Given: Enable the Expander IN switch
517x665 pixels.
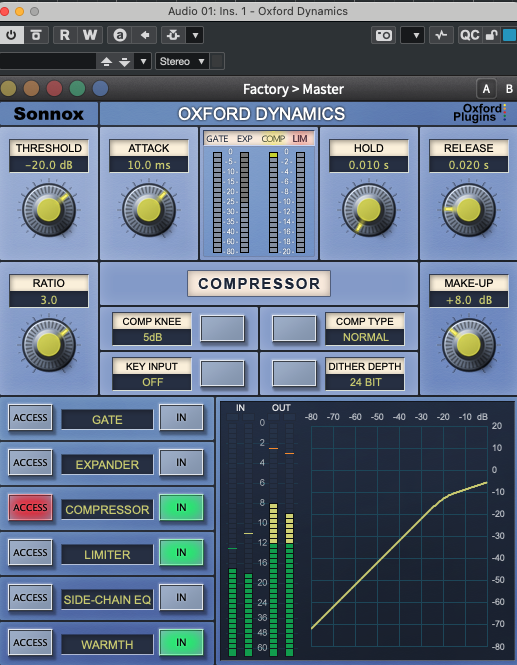Looking at the screenshot, I should click(181, 463).
